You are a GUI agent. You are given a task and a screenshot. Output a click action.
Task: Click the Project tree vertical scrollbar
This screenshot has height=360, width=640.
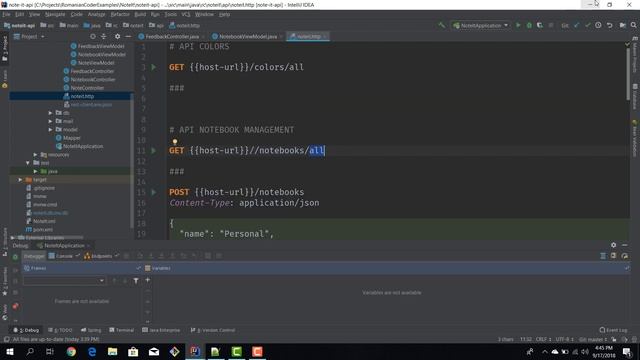(132, 159)
